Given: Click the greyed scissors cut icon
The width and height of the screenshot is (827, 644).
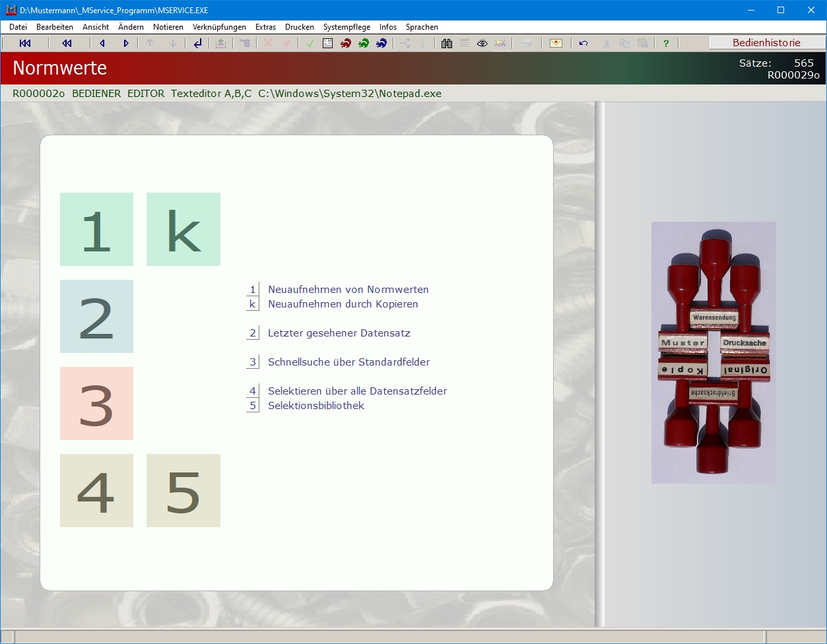Looking at the screenshot, I should click(x=607, y=44).
